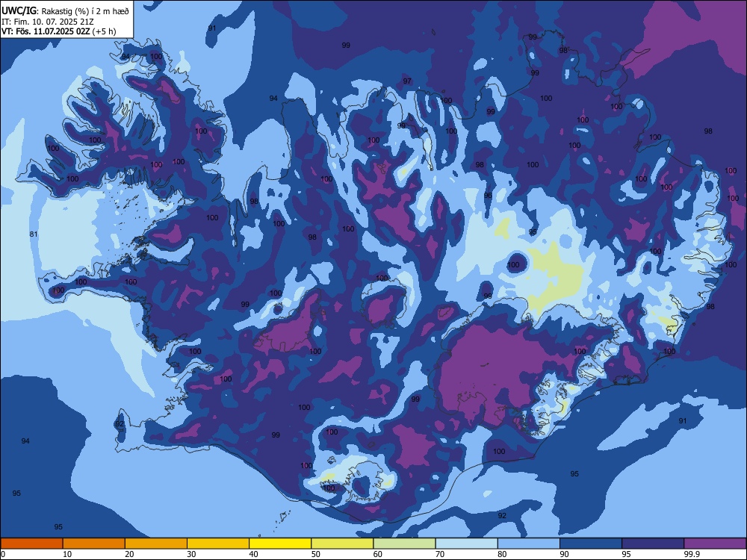Screen dimensions: 747x560
Task: Click the '10' legend scale label
Action: coord(67,554)
